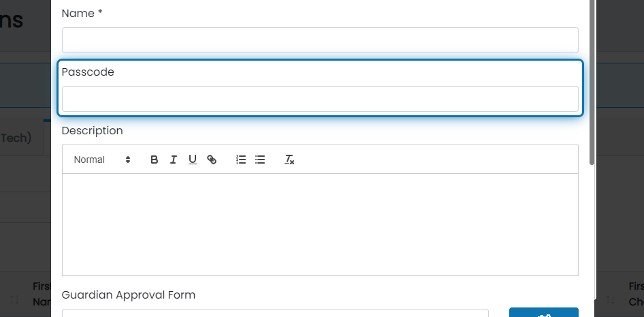Screen dimensions: 644x317
Task: Toggle bold formatting in Description editor
Action: (x=154, y=160)
